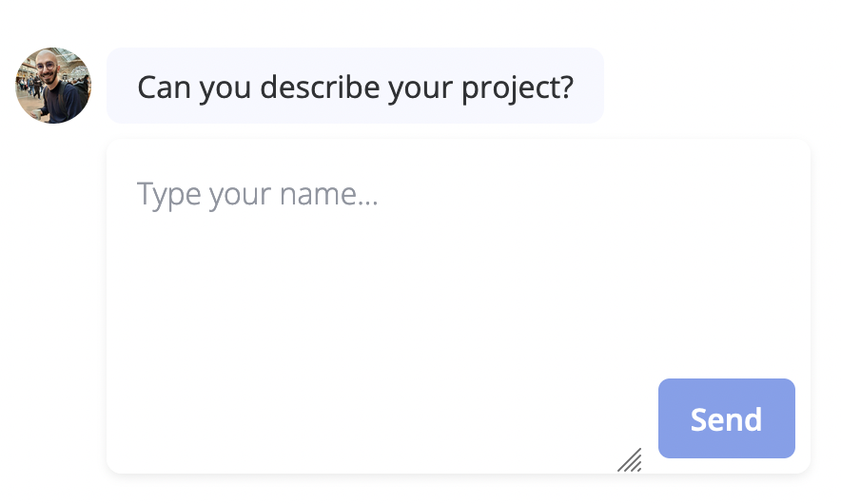Click the user avatar photo
This screenshot has width=841, height=504.
53,86
